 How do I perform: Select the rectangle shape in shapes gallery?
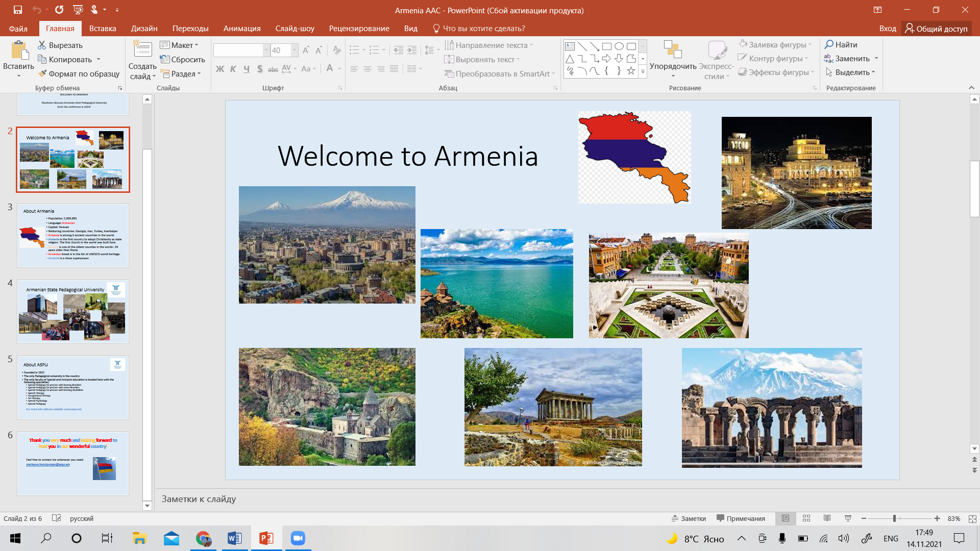click(606, 46)
